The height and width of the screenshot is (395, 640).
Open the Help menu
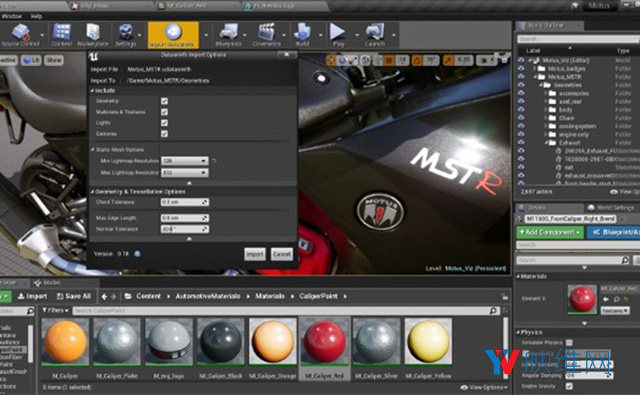tap(36, 16)
